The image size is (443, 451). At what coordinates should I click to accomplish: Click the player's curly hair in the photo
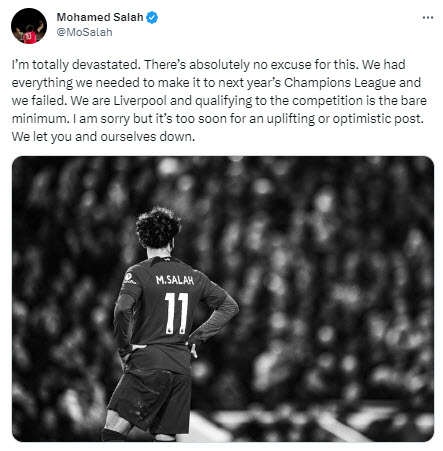click(x=158, y=227)
